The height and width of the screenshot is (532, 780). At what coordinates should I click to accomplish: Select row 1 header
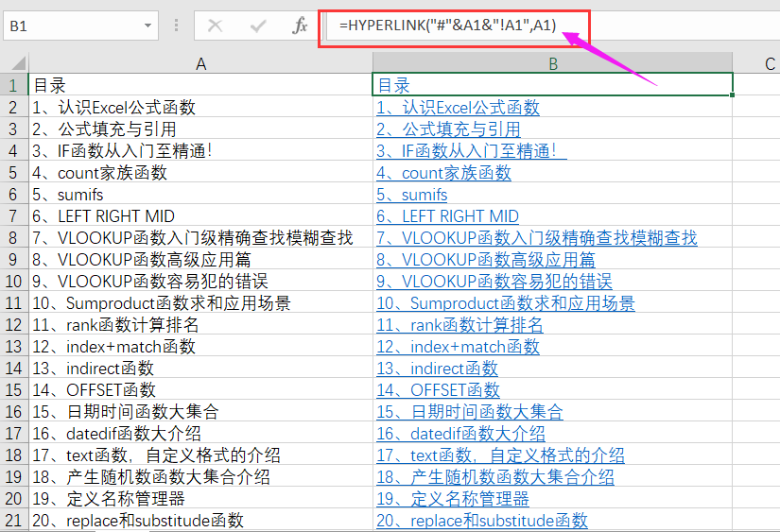[x=13, y=85]
